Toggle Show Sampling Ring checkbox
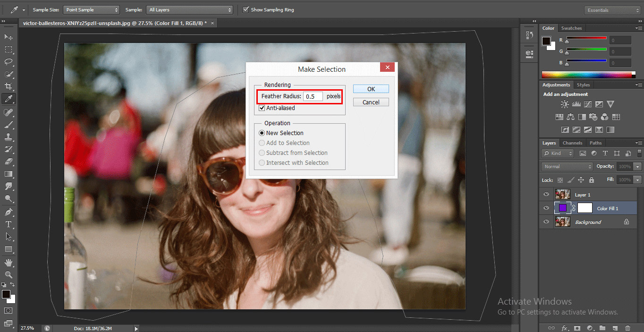 (x=246, y=9)
